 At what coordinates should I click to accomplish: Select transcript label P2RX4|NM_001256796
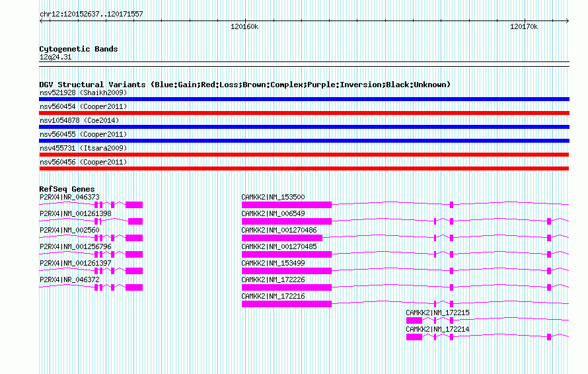tap(75, 246)
